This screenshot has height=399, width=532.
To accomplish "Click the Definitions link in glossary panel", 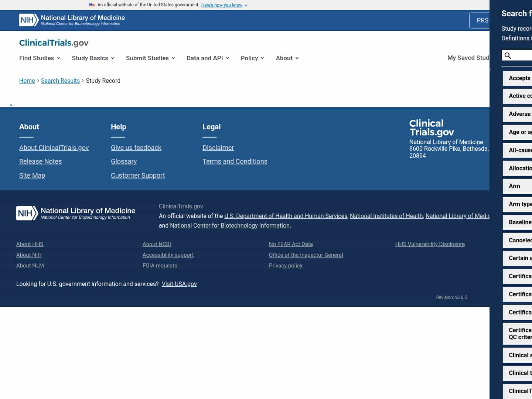I will tap(515, 38).
